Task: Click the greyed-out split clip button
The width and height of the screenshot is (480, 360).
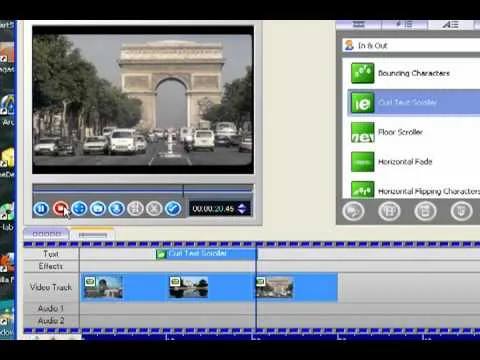Action: pyautogui.click(x=135, y=209)
